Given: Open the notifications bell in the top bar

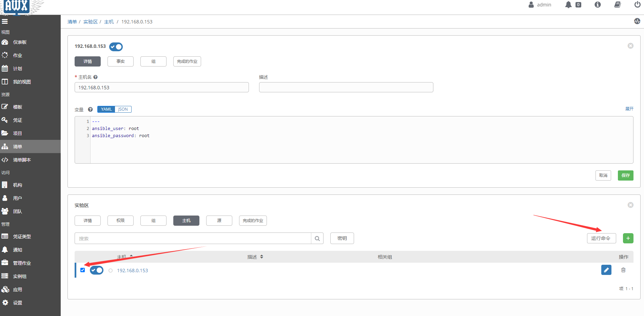Looking at the screenshot, I should tap(569, 5).
